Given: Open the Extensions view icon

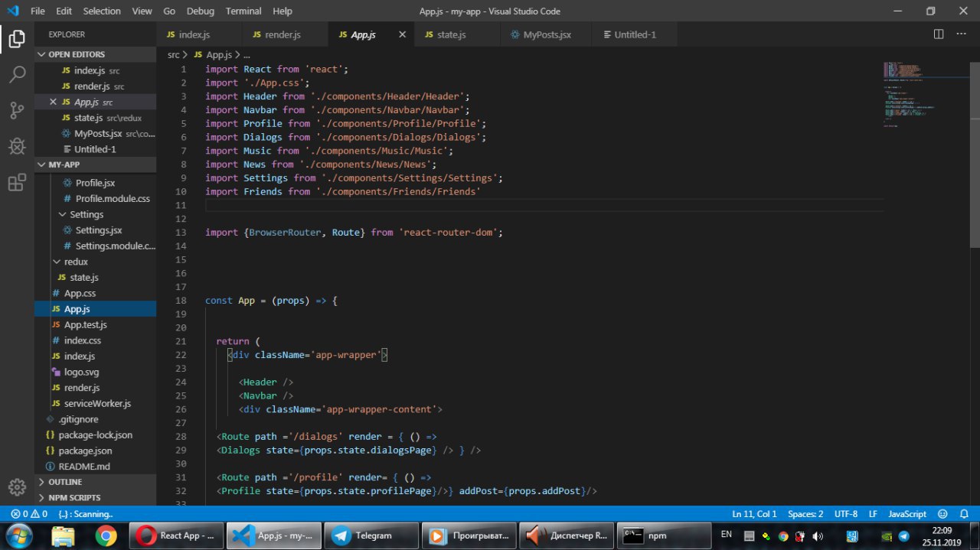Looking at the screenshot, I should (17, 182).
